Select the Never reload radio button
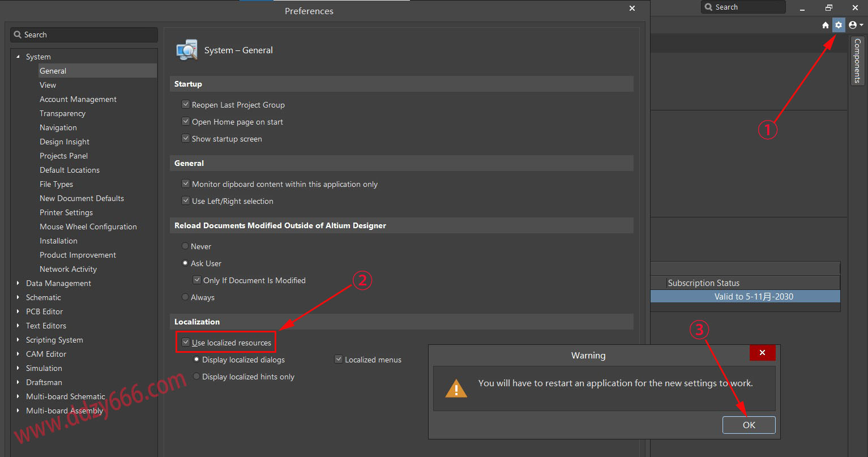The height and width of the screenshot is (457, 868). click(x=185, y=246)
